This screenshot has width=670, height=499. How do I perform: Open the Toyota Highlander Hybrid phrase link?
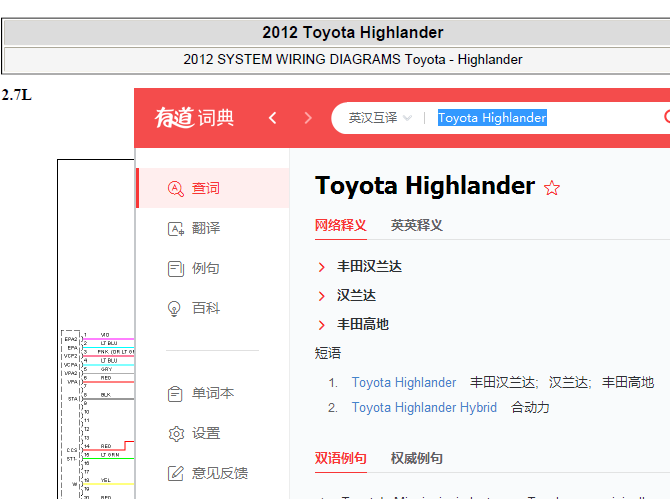(x=424, y=408)
